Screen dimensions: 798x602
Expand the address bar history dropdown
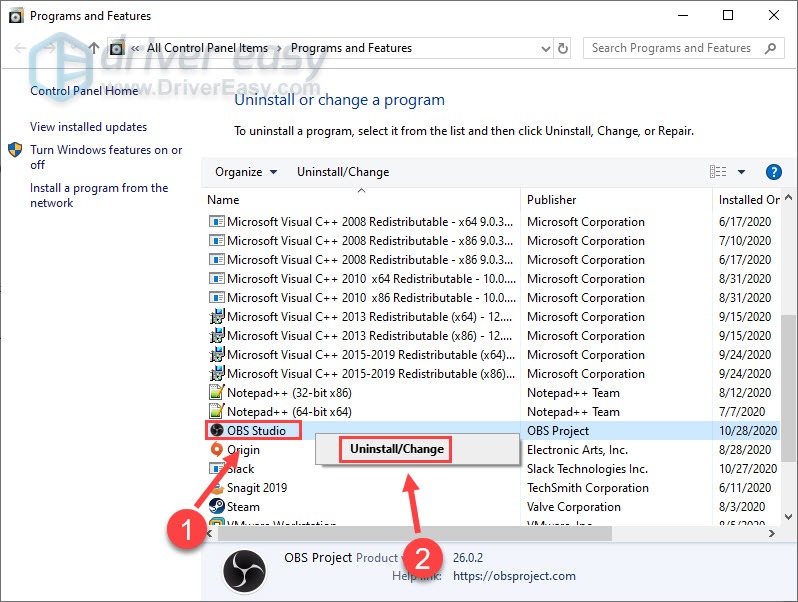coord(546,49)
